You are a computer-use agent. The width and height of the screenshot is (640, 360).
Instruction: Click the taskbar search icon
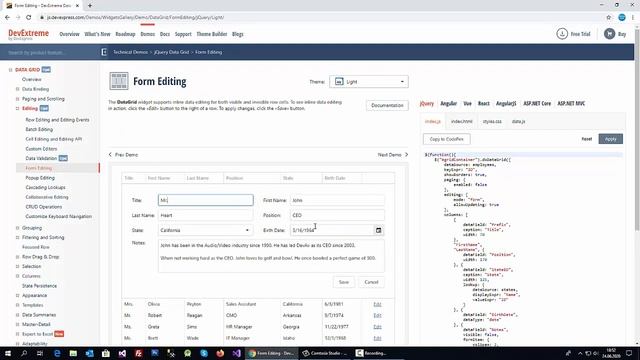click(24, 353)
